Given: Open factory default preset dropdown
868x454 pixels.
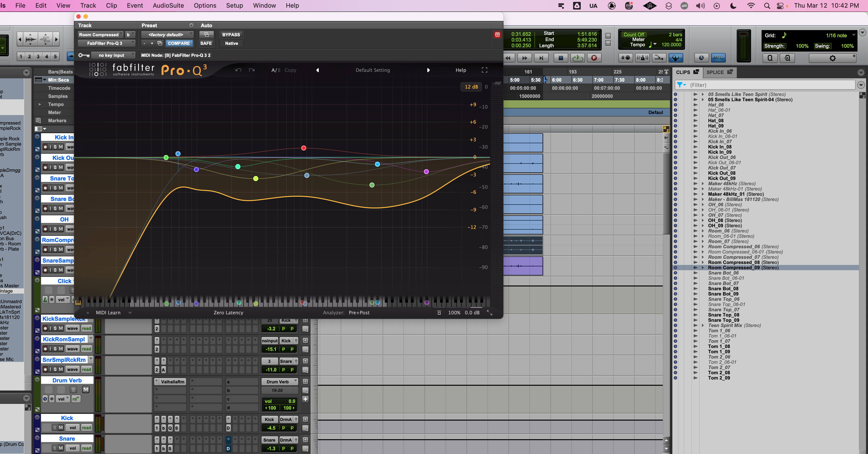Looking at the screenshot, I should pos(167,35).
